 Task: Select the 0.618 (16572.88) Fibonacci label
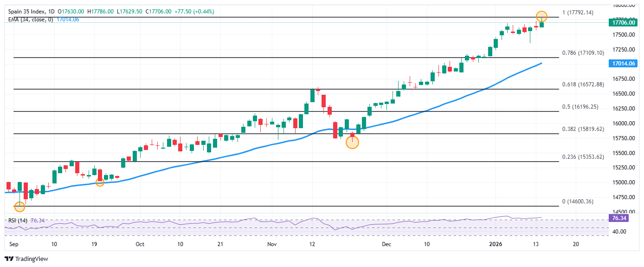(x=583, y=84)
